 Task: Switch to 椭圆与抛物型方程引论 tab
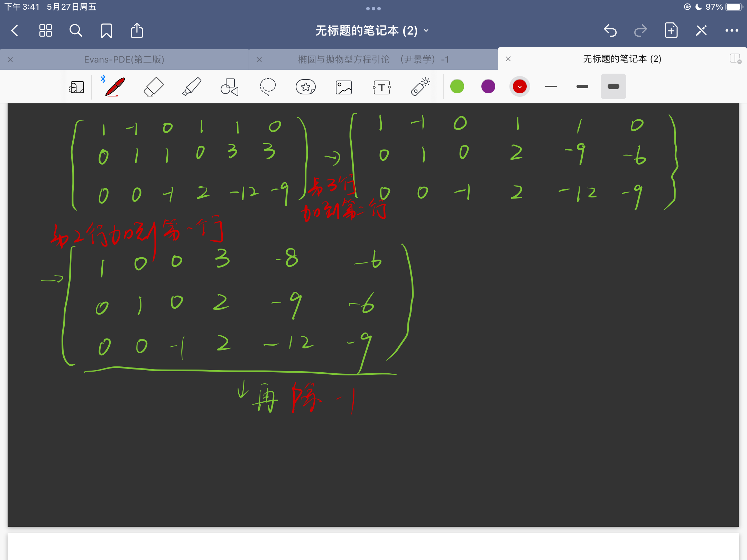[373, 59]
